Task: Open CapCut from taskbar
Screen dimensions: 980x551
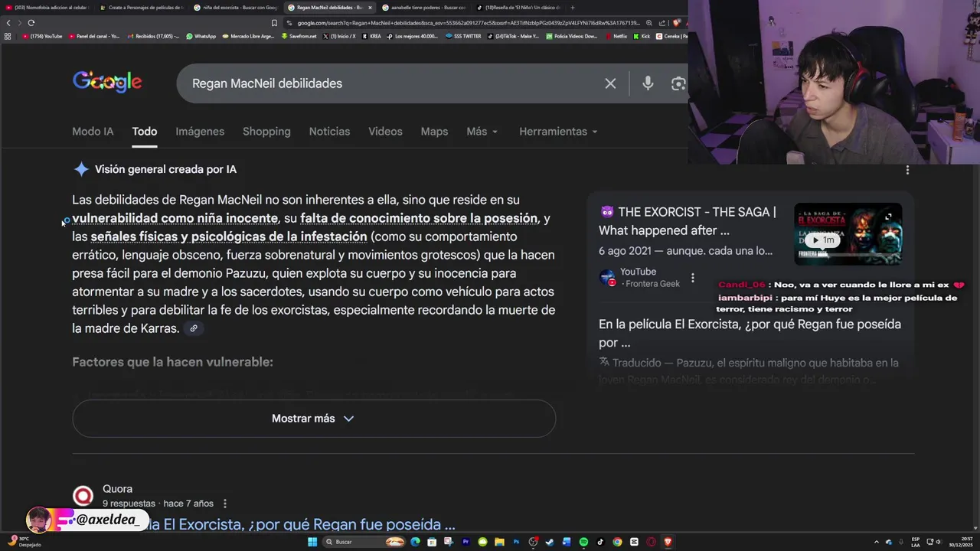Action: click(634, 542)
